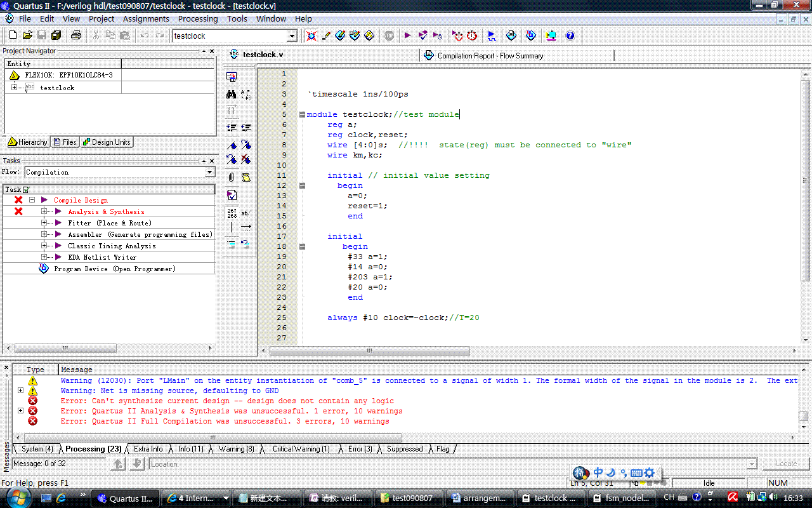
Task: Switch to the Warning (8) messages tab
Action: tap(236, 449)
